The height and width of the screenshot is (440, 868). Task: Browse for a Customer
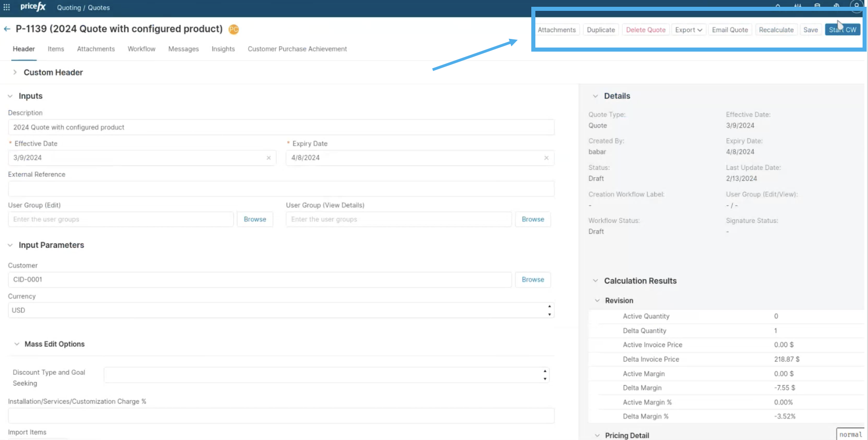click(x=532, y=280)
